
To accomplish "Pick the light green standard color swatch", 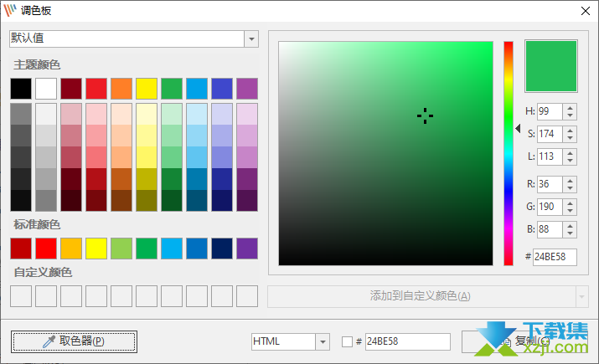I will coord(121,249).
